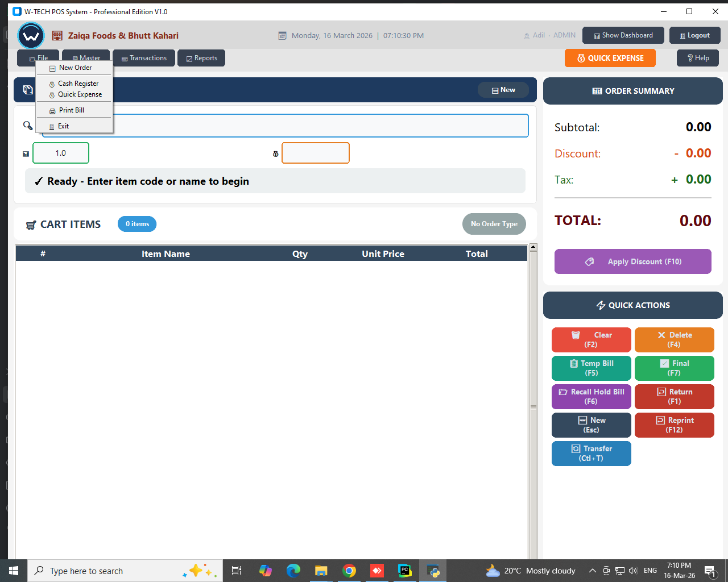Click the Windows Start button

click(14, 571)
